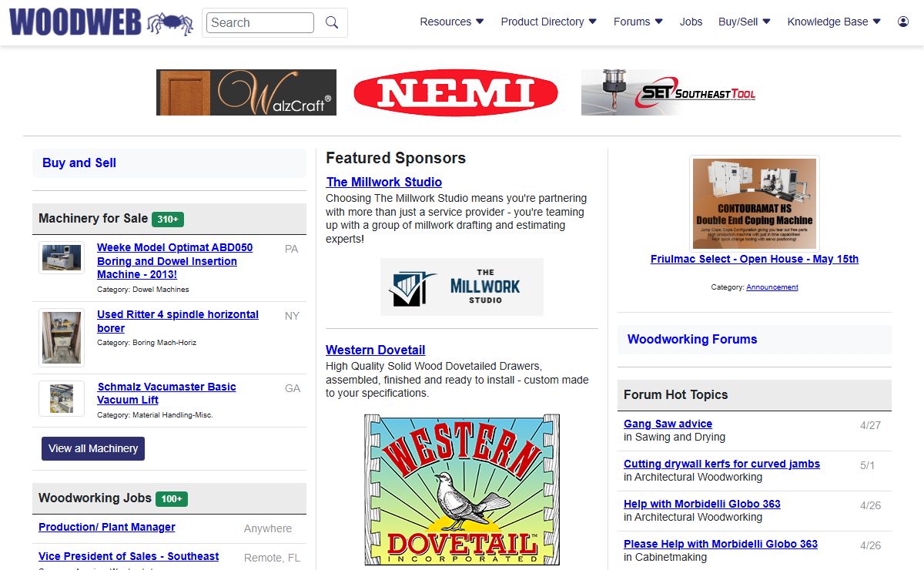Open the user account icon
The image size is (924, 570).
coord(903,22)
